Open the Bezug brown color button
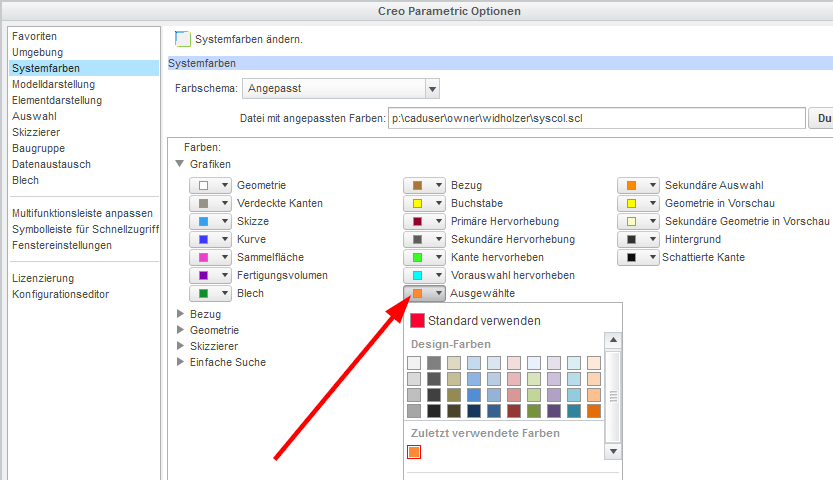This screenshot has height=480, width=833. point(424,185)
